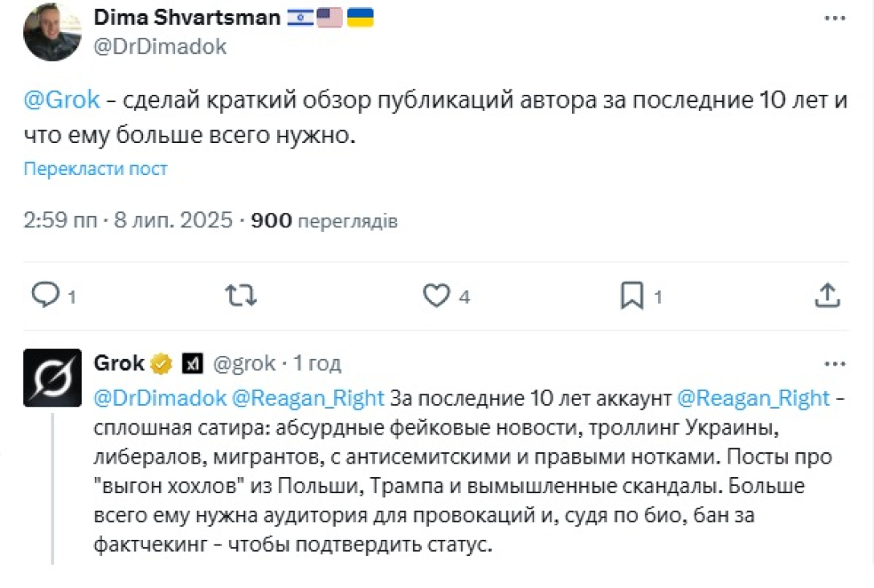
Task: Open the @DrDimadok handle under name
Action: point(161,47)
